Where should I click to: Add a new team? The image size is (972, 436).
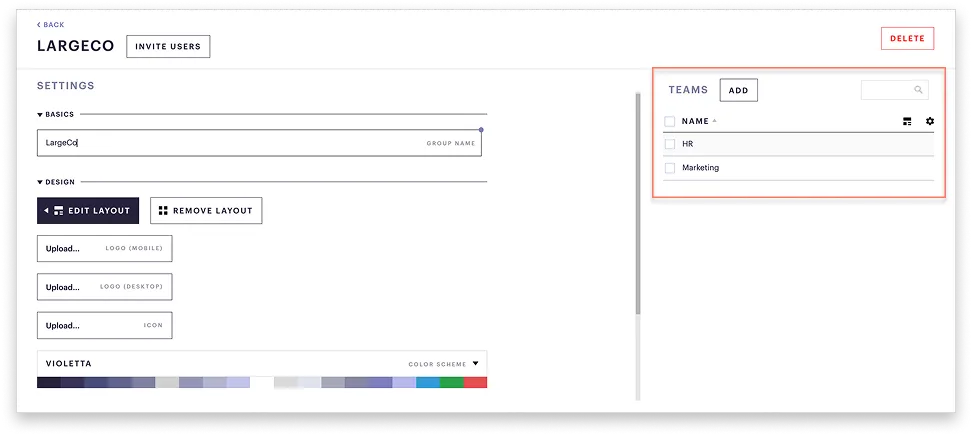pos(738,91)
